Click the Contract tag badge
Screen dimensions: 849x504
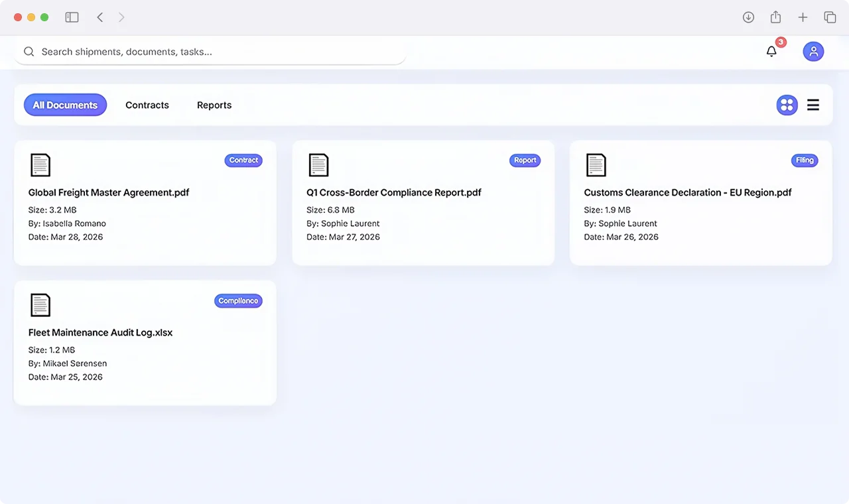243,160
